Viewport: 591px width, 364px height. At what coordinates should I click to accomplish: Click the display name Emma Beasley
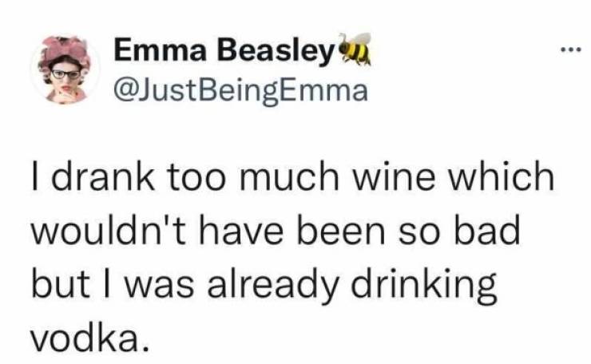pos(222,54)
